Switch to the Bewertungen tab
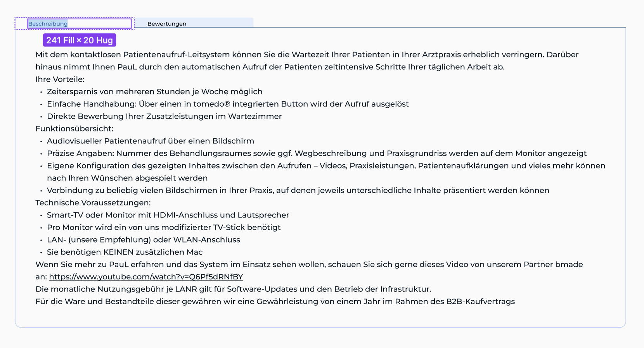This screenshot has width=644, height=348. 167,24
